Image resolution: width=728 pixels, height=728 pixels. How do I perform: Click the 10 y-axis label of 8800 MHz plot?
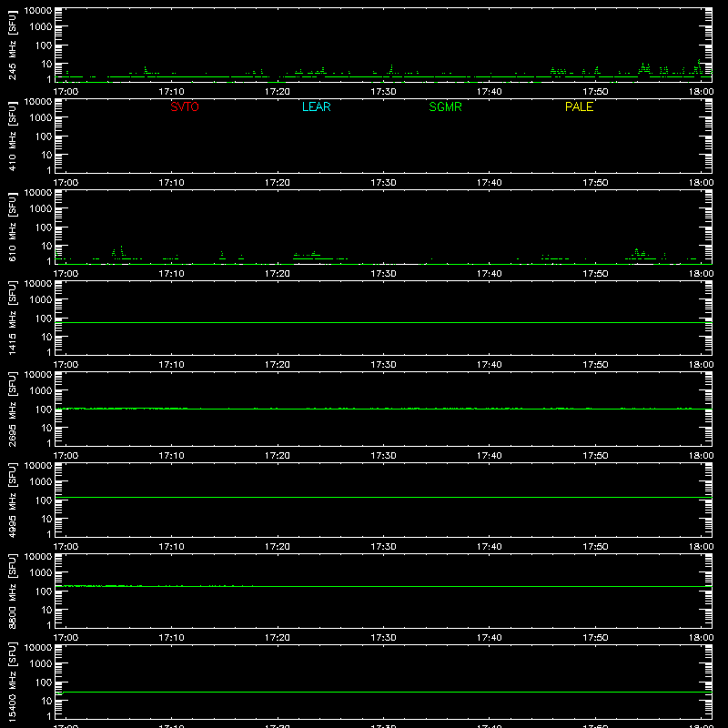pyautogui.click(x=46, y=610)
